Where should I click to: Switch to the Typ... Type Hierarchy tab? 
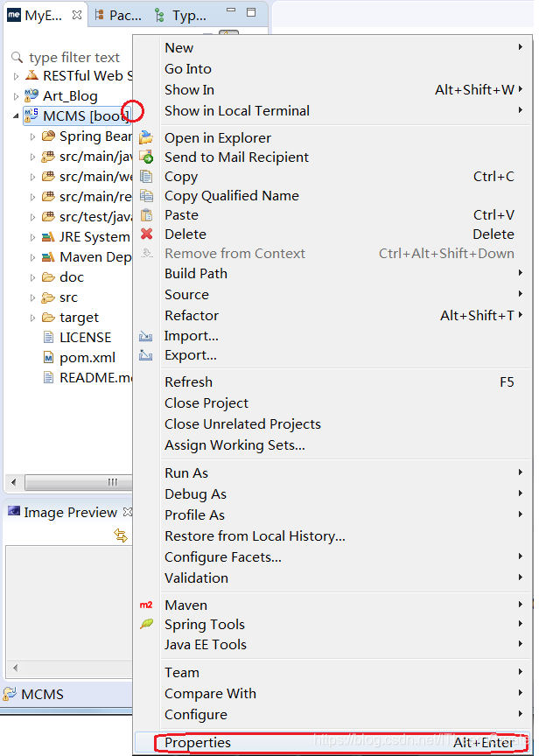pyautogui.click(x=180, y=16)
